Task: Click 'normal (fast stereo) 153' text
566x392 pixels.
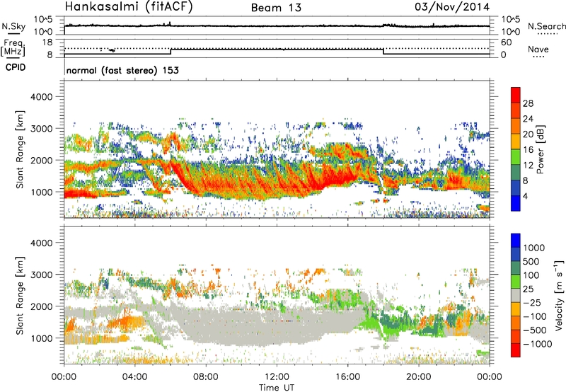Action: pos(122,70)
